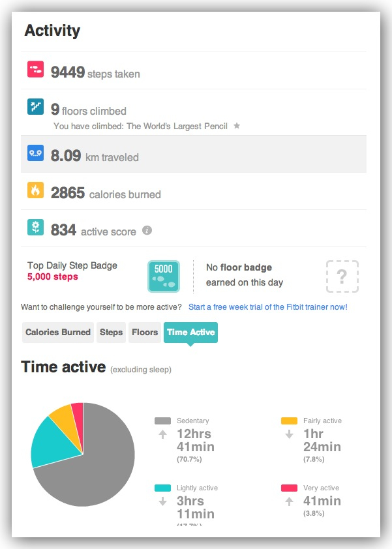Click the 5000 steps badge icon

coord(163,276)
